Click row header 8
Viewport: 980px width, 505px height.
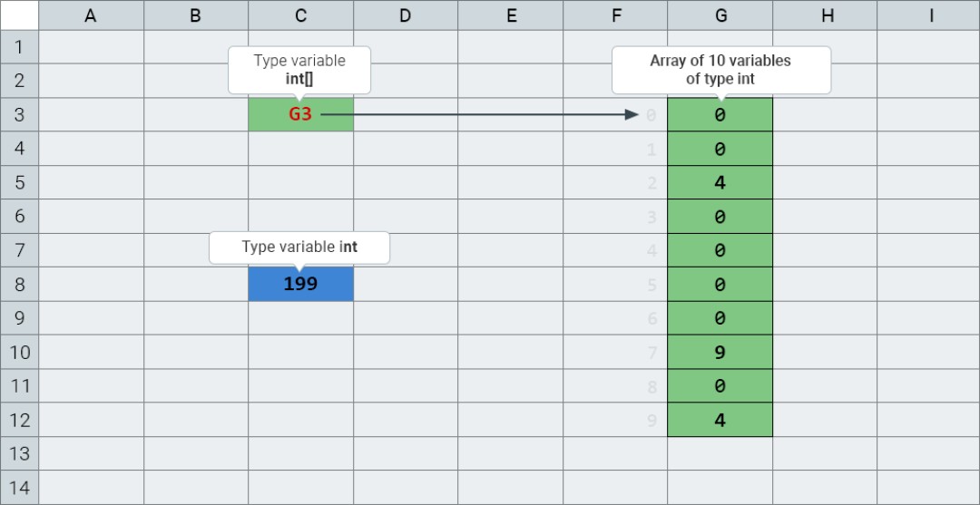point(19,285)
